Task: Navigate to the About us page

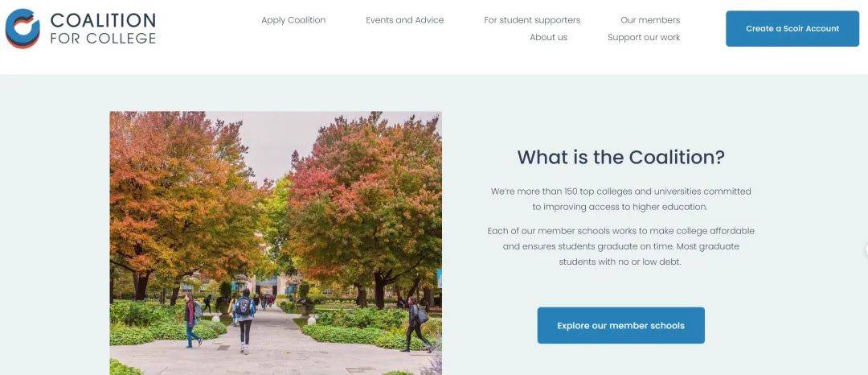Action: tap(549, 37)
